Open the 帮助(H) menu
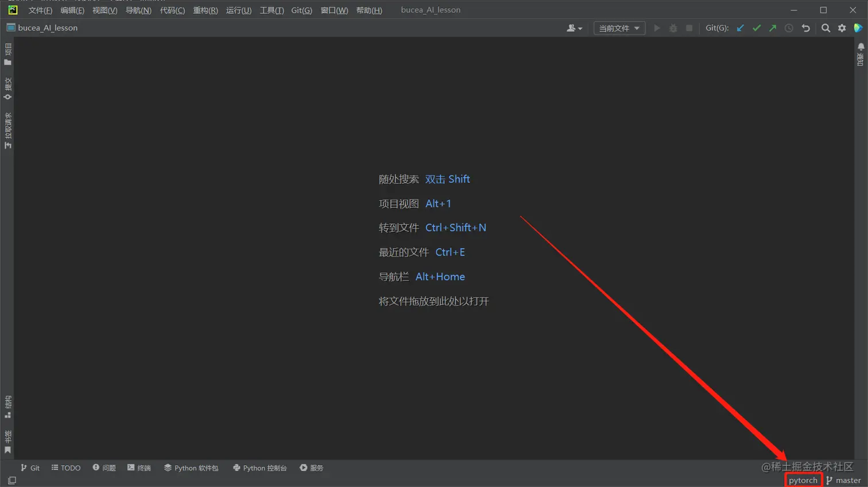 369,10
